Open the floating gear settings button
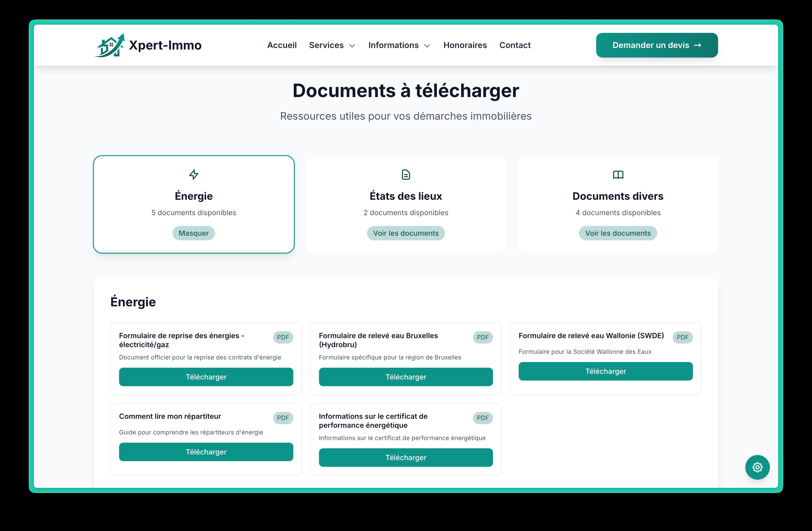812x531 pixels. [x=757, y=467]
